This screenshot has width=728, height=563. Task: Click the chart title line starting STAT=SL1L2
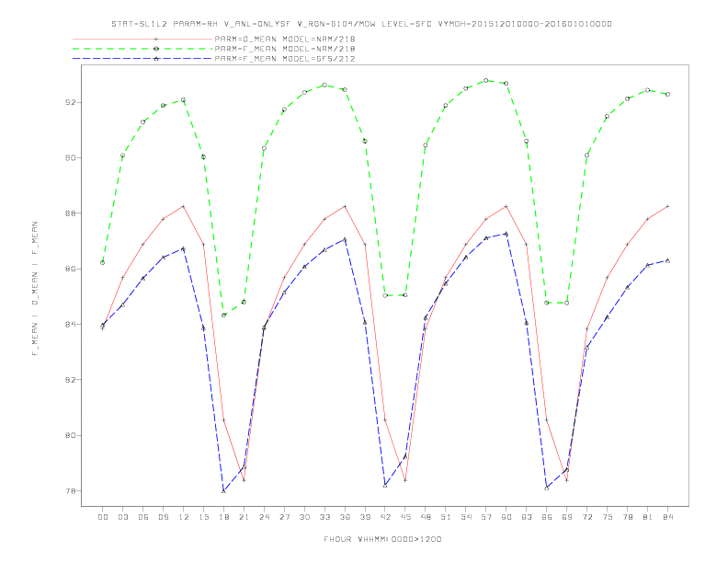coord(361,24)
